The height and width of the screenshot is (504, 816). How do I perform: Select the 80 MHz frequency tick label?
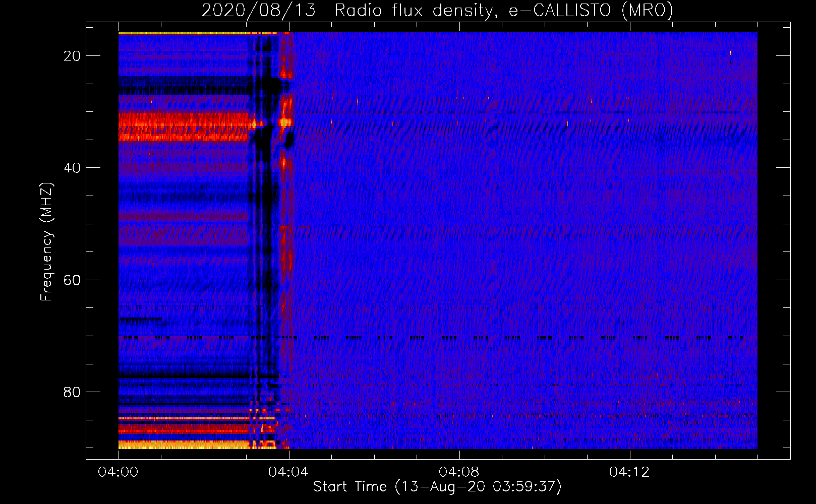point(72,392)
